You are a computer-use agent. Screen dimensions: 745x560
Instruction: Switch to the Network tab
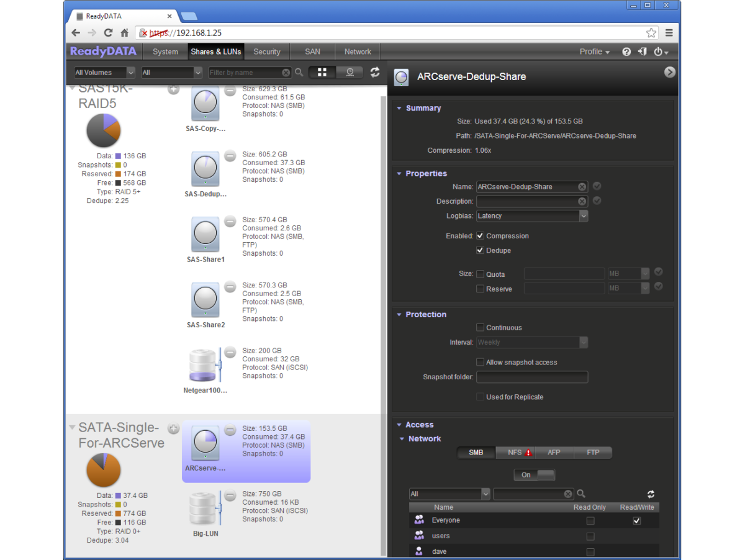[357, 52]
